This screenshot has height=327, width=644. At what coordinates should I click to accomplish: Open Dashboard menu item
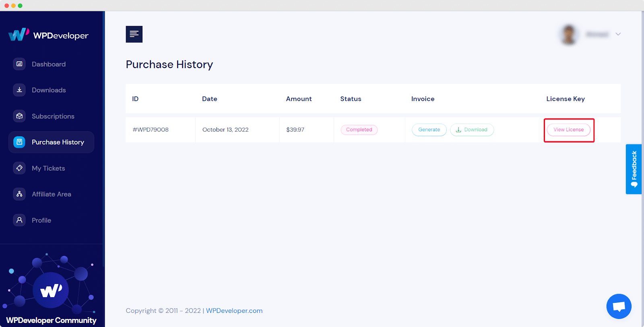(49, 64)
